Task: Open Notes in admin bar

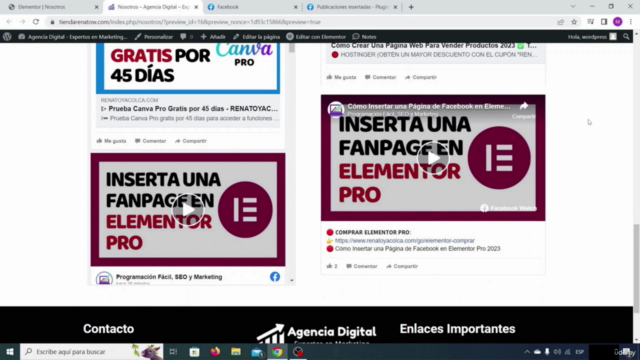Action: click(x=364, y=37)
